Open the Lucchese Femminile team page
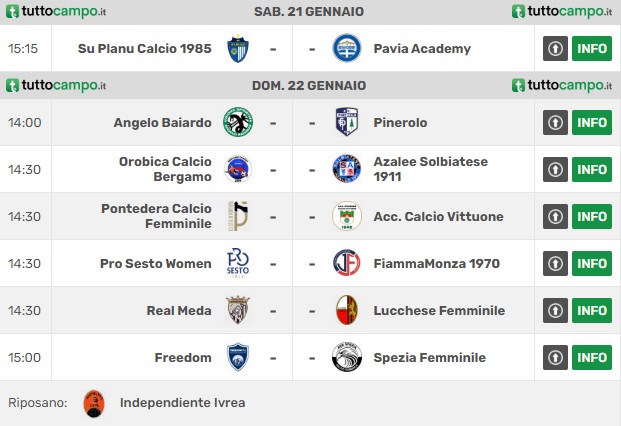621x426 pixels. 439,310
